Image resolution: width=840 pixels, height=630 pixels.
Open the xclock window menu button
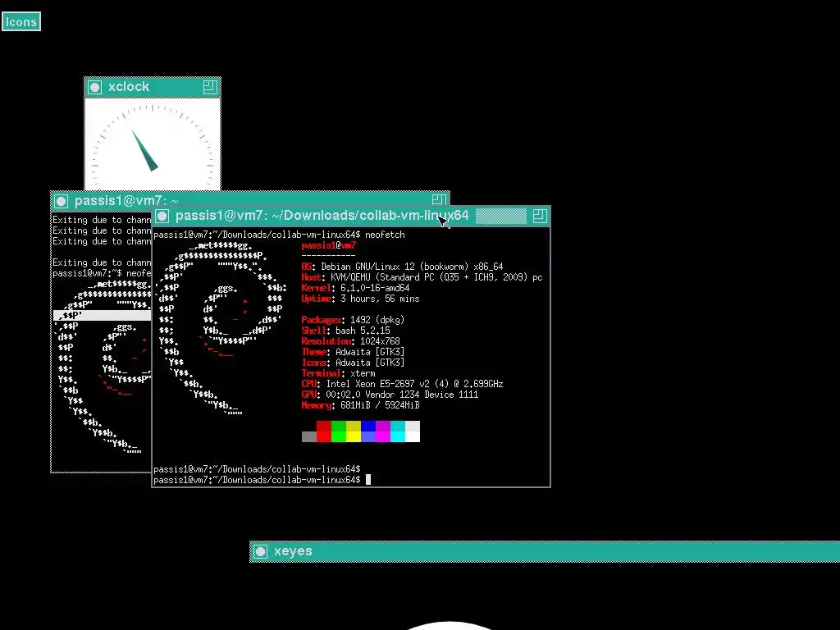[x=95, y=87]
